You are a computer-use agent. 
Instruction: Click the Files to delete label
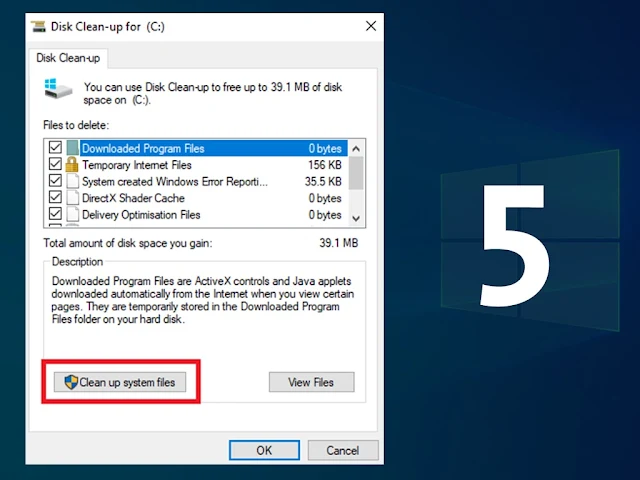tap(76, 125)
